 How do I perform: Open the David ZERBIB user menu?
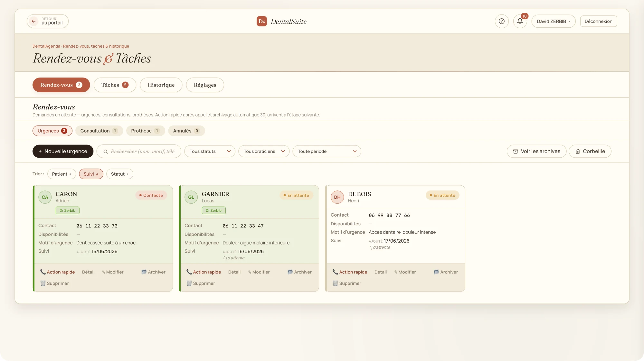(554, 21)
